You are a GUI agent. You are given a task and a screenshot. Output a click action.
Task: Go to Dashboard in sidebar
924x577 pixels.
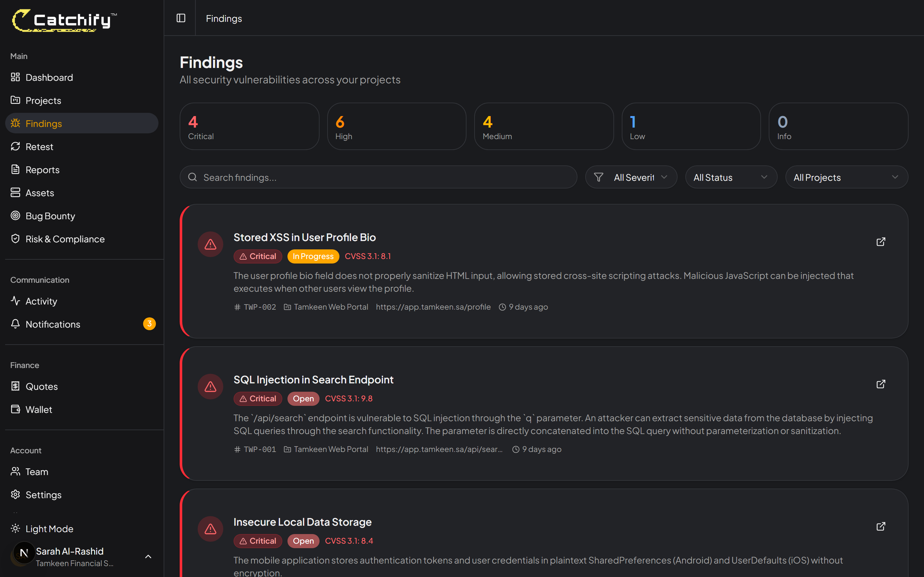tap(49, 78)
